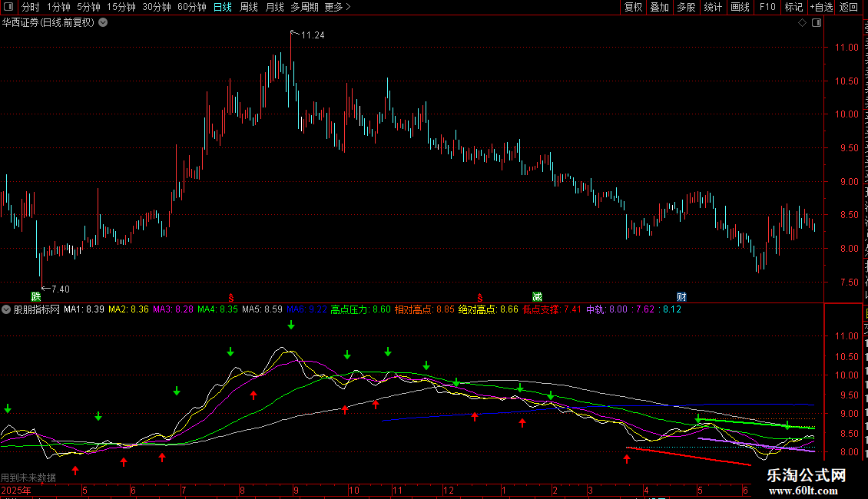Click the panel layout icon at top-left
Image resolution: width=868 pixels, height=499 pixels.
(8, 7)
